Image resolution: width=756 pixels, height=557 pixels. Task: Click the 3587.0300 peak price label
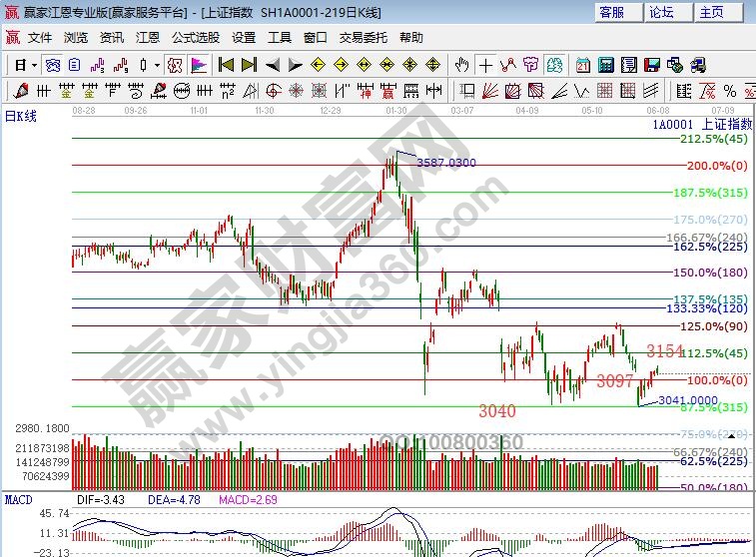pyautogui.click(x=446, y=162)
